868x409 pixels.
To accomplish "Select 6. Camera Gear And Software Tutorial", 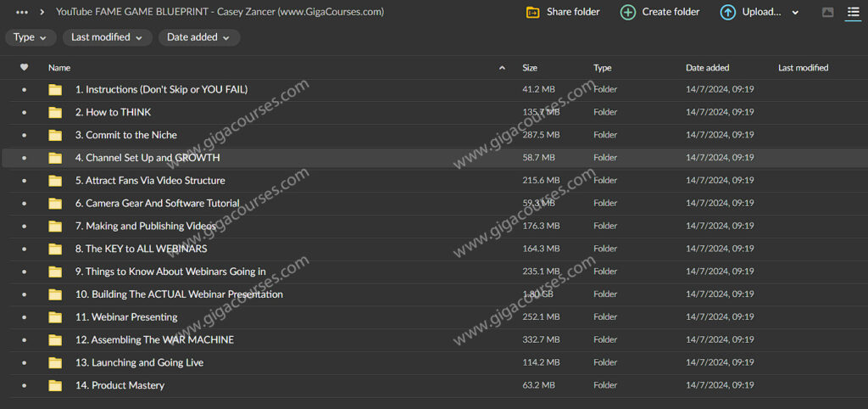I will (x=157, y=204).
